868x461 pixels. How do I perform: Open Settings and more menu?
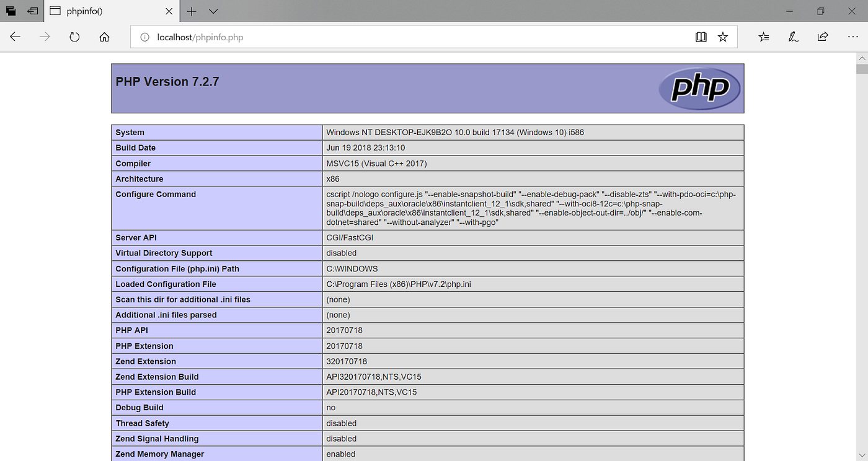(x=853, y=37)
